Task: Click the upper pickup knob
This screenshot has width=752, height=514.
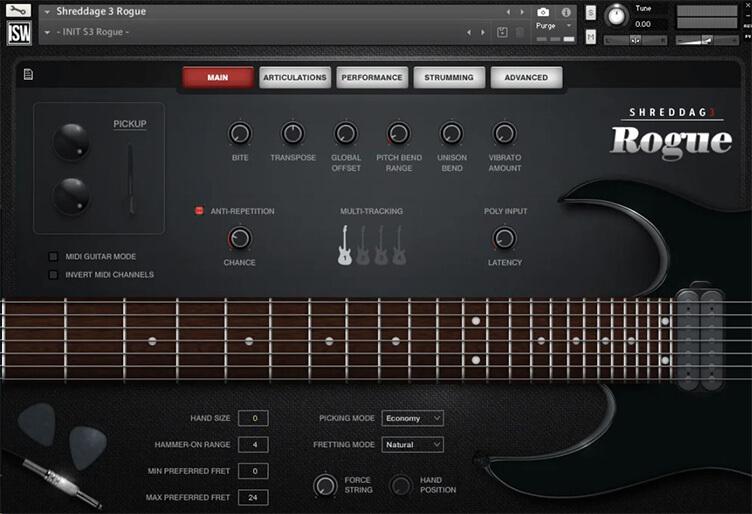Action: (x=71, y=141)
